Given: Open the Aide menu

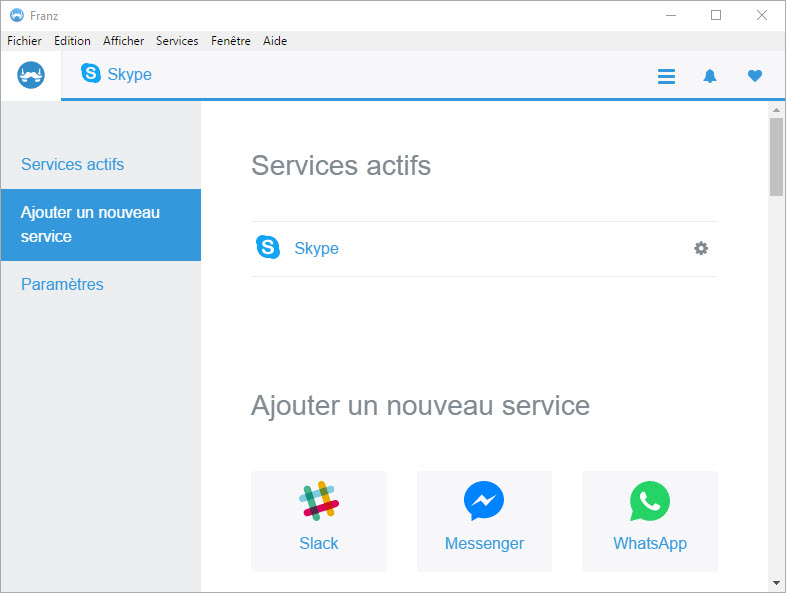Looking at the screenshot, I should (x=275, y=41).
